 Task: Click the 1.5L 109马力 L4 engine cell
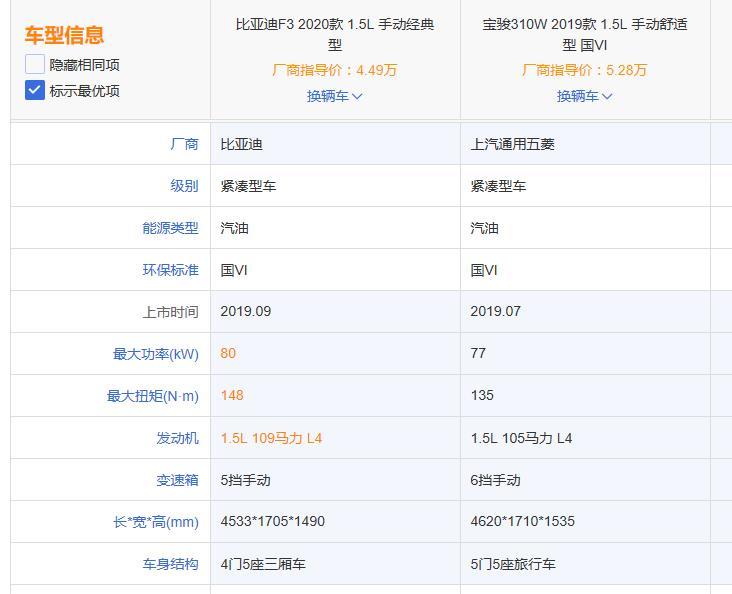tap(335, 438)
